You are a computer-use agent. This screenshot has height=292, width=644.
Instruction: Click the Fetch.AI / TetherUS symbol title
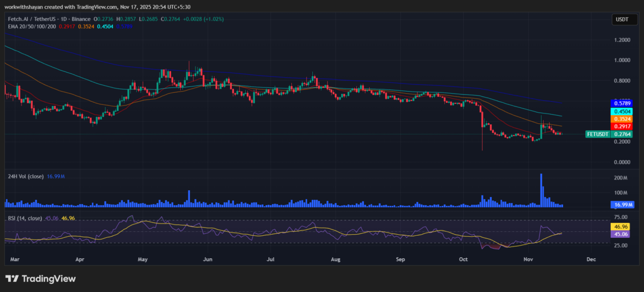pyautogui.click(x=32, y=19)
